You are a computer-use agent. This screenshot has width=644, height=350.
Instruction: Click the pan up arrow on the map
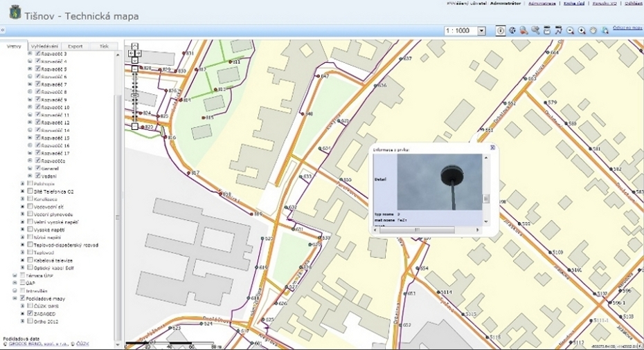point(135,47)
